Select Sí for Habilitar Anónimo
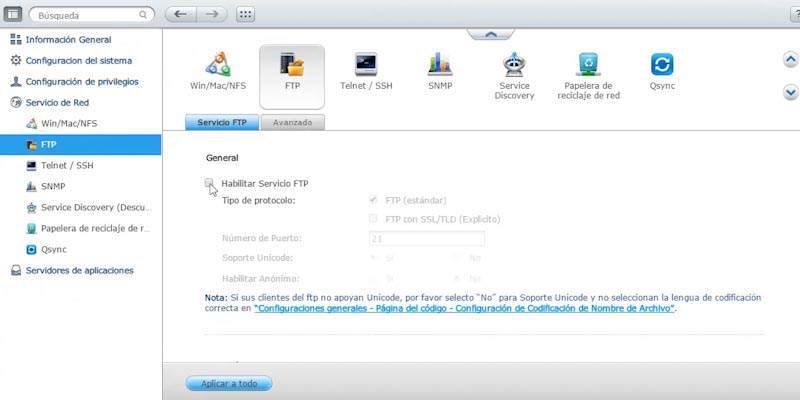 pyautogui.click(x=373, y=279)
